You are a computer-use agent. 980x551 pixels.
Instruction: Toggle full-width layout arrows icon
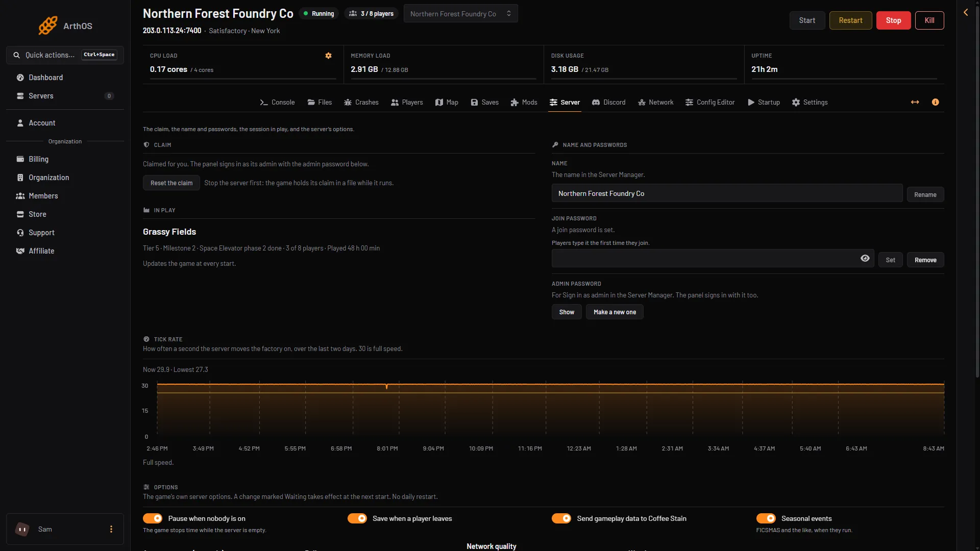click(x=915, y=102)
